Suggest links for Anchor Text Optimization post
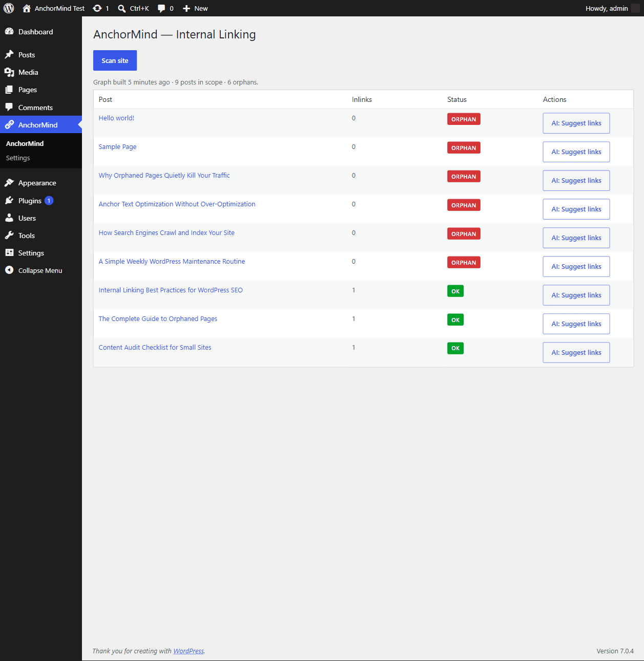 576,209
